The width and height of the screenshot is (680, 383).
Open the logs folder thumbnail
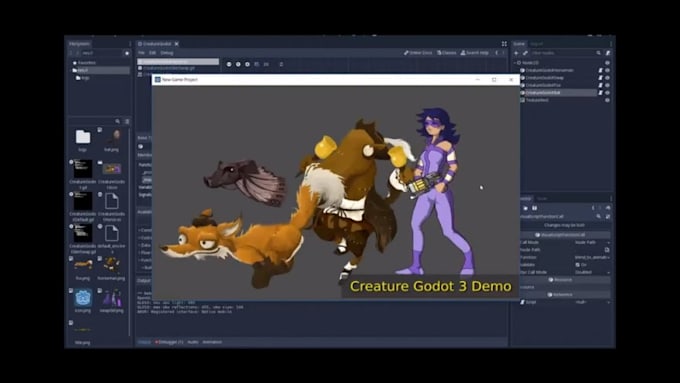coord(82,137)
